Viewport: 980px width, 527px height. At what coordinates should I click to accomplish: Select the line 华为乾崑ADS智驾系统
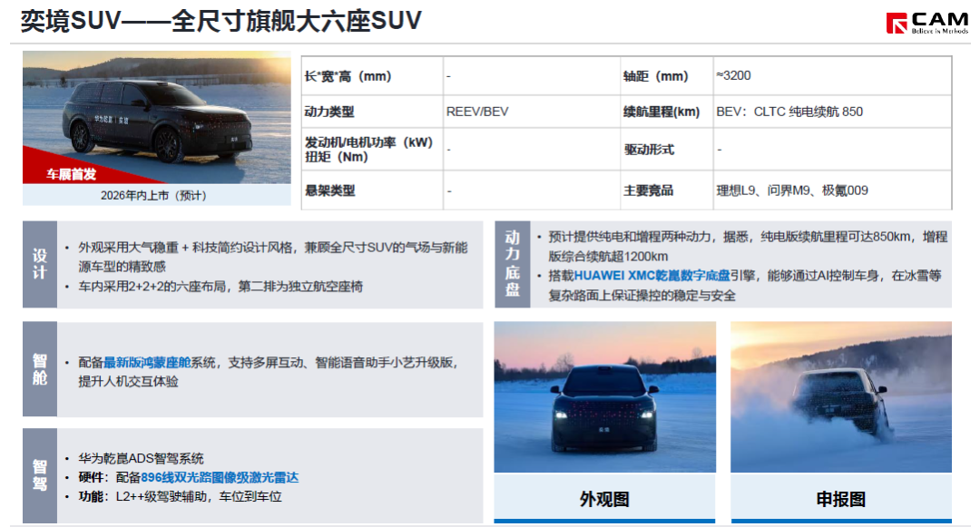tap(142, 458)
